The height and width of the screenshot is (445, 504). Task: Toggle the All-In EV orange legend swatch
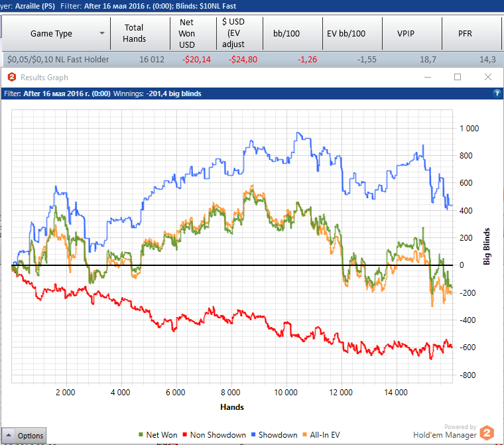[x=304, y=434]
